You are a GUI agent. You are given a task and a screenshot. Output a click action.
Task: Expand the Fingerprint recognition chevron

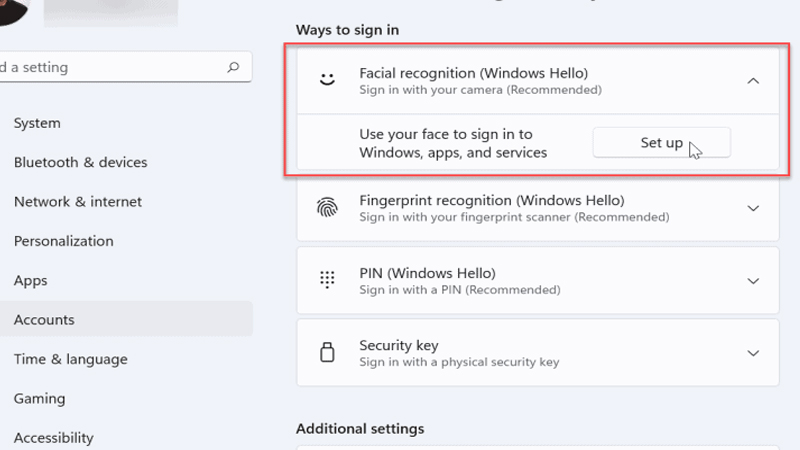(753, 208)
